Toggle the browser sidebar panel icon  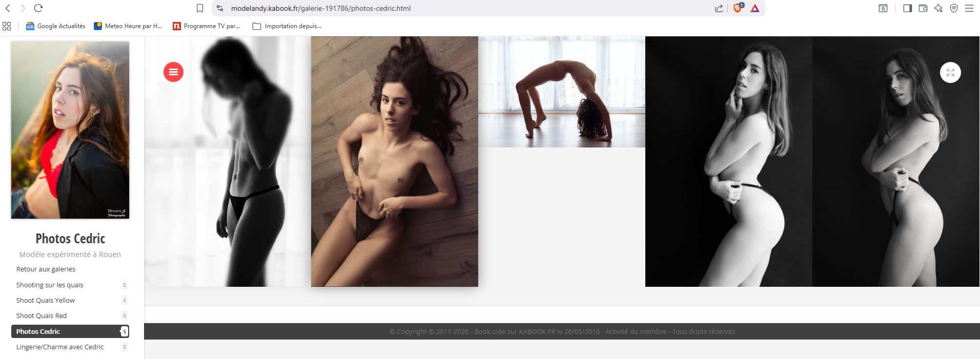(x=907, y=8)
